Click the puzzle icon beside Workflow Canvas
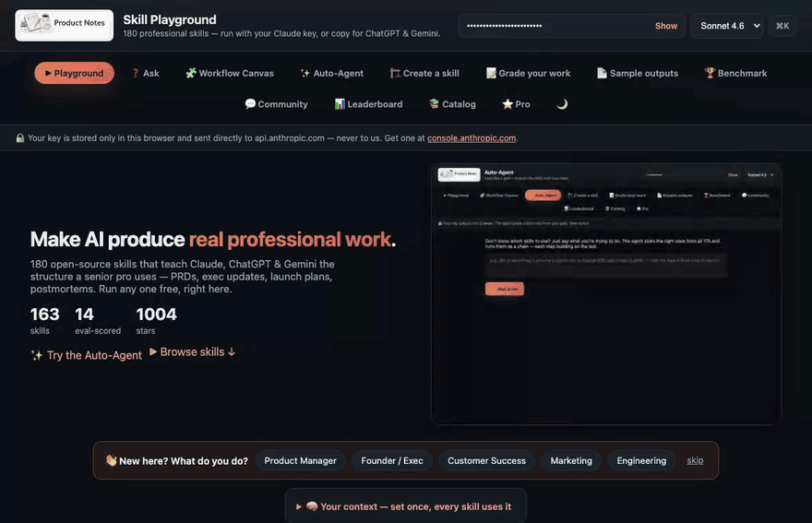The image size is (812, 523). (191, 73)
